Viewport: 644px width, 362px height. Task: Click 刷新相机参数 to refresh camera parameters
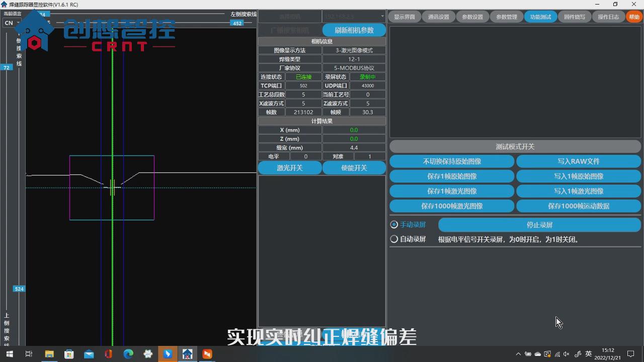[354, 30]
